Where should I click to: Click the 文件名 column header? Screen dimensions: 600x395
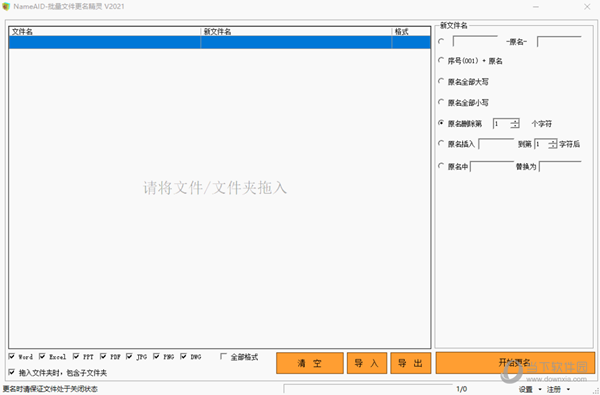104,32
